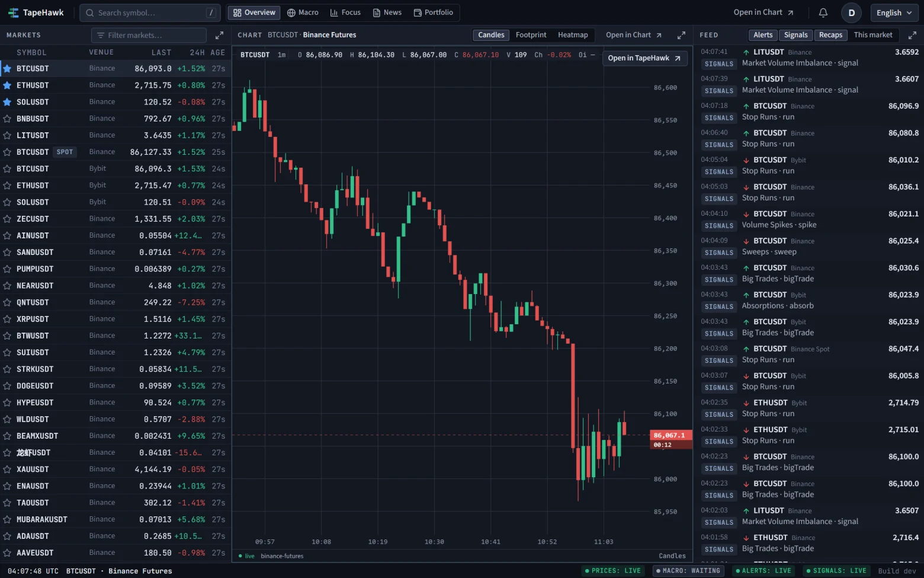The height and width of the screenshot is (578, 924).
Task: Star the AAVEUSDT market row
Action: [7, 553]
